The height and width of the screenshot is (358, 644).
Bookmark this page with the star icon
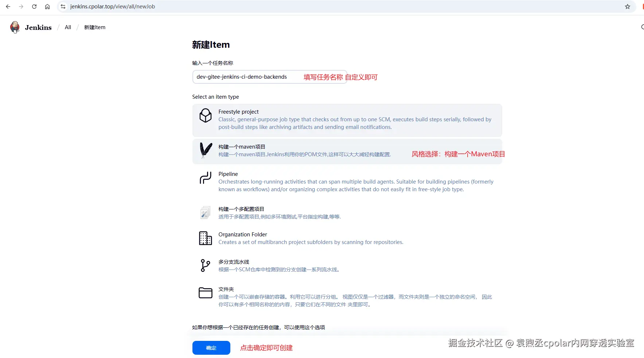pos(628,7)
